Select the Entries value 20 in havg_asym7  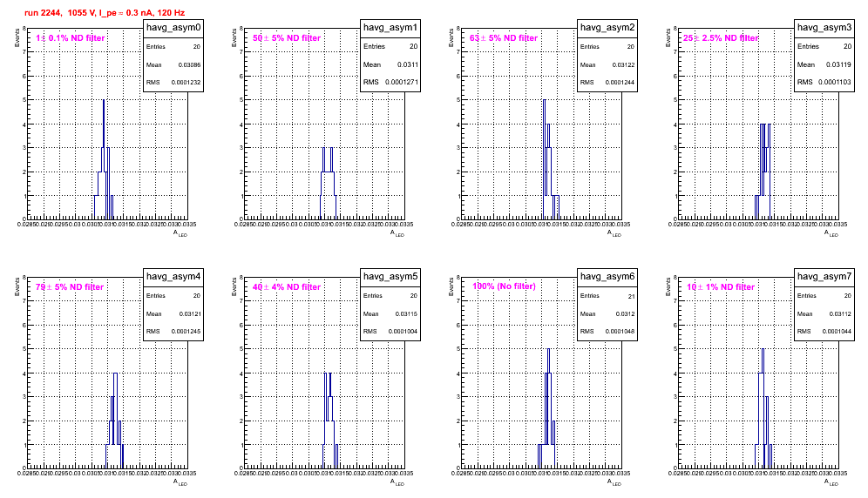tap(848, 295)
